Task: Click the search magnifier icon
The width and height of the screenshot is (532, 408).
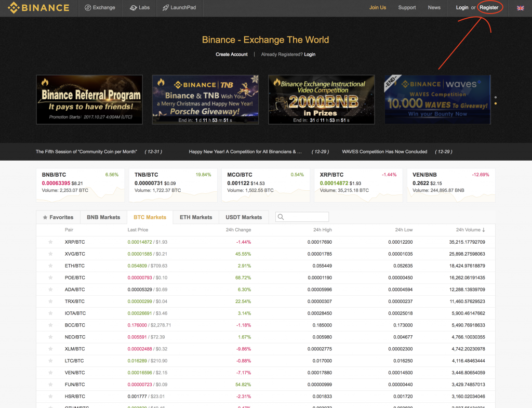Action: [280, 217]
